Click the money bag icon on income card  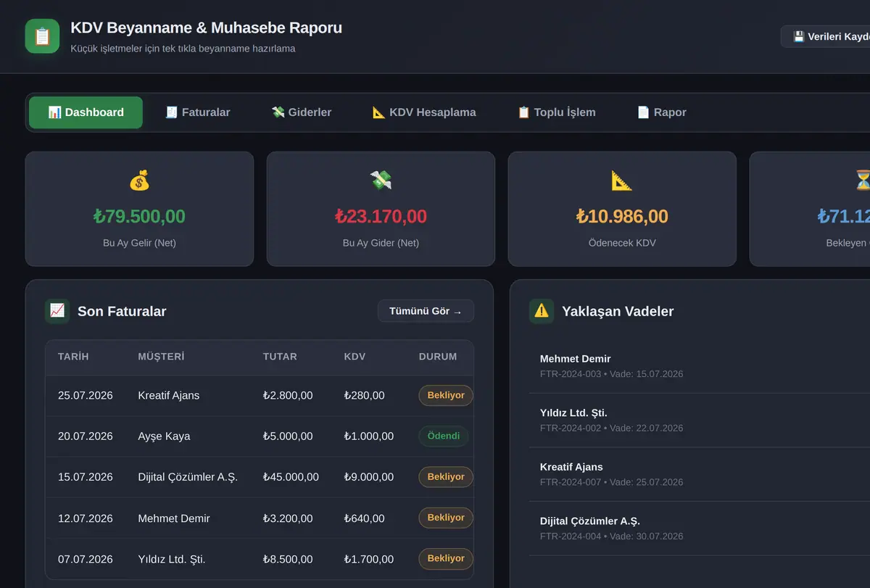(x=139, y=181)
